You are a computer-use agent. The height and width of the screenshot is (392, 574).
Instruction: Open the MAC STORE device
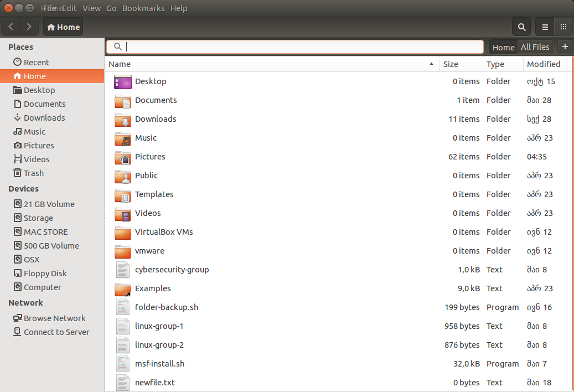pos(52,232)
